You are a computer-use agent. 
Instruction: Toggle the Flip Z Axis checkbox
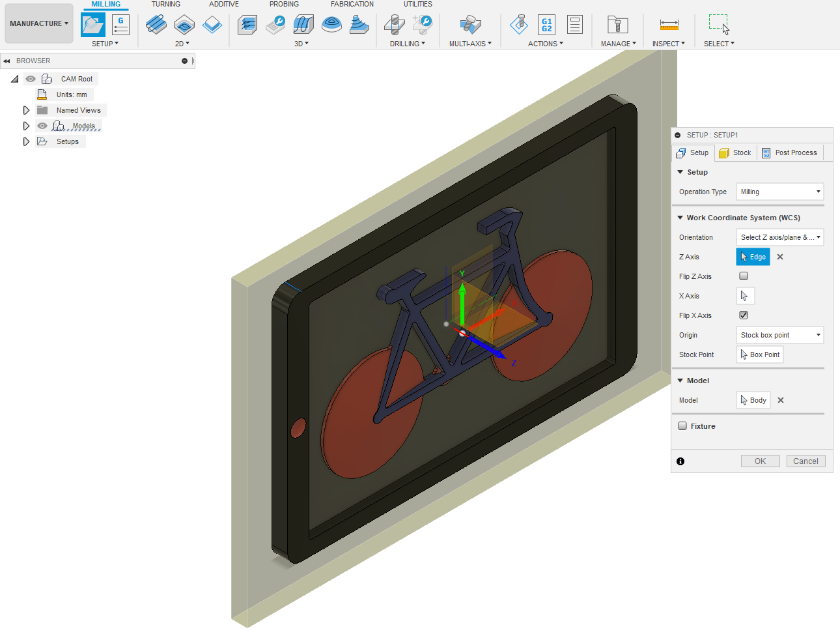[744, 276]
